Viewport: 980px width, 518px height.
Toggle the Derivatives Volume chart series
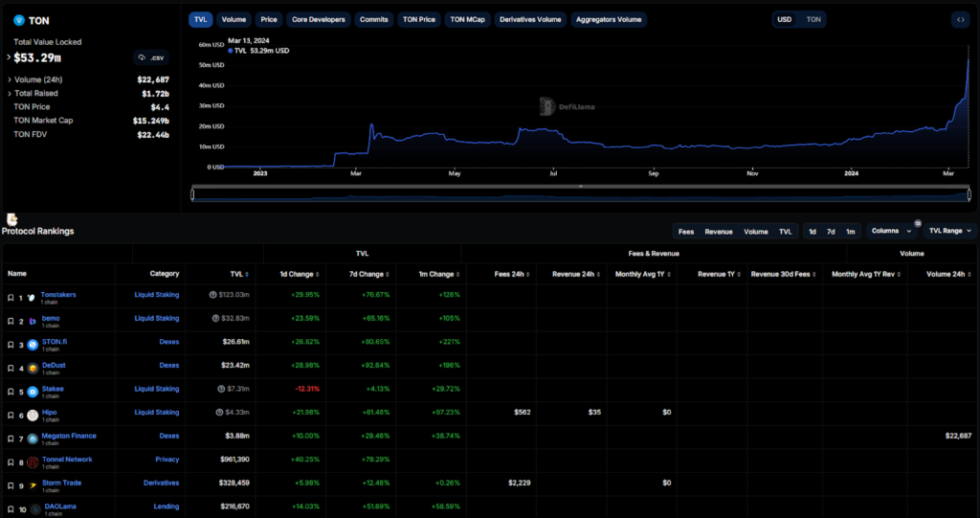click(x=530, y=19)
